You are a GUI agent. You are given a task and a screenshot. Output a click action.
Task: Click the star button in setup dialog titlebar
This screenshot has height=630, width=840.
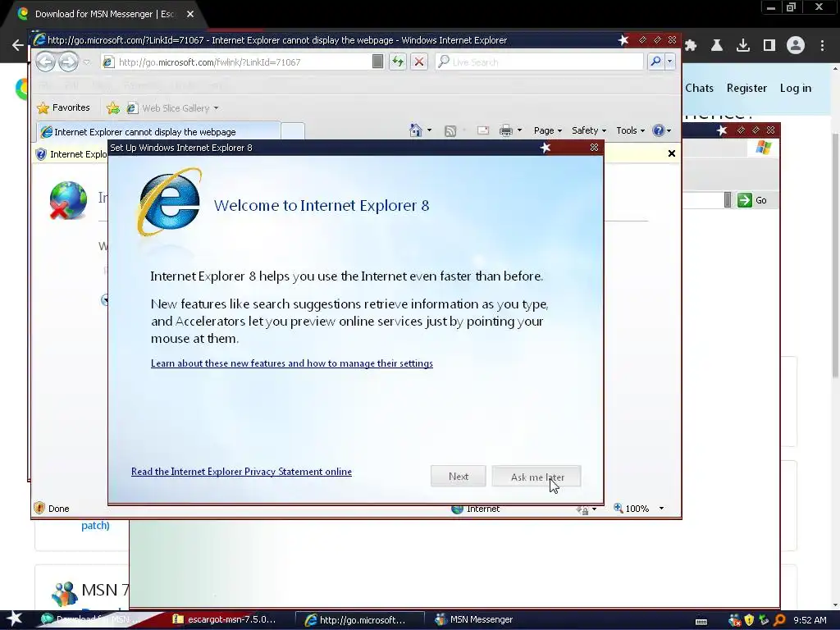[x=546, y=148]
